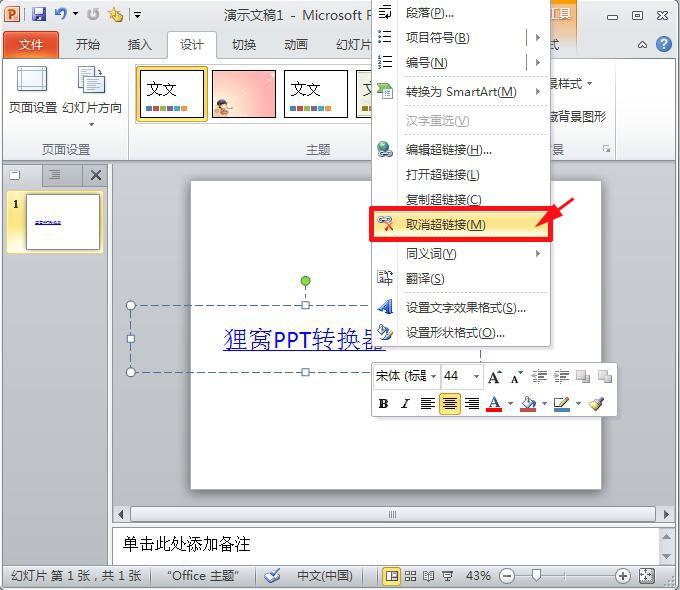Select center alignment in mini toolbar

tap(450, 403)
